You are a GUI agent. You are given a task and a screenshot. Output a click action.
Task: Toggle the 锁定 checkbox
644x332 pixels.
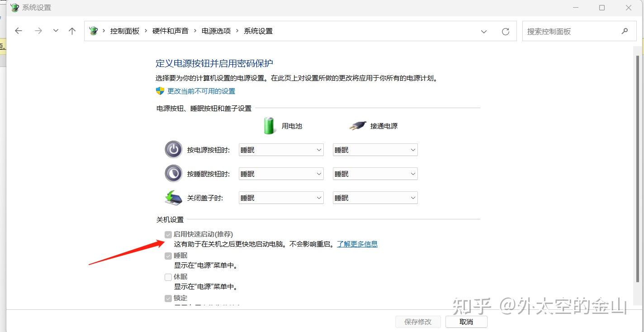[x=168, y=298]
